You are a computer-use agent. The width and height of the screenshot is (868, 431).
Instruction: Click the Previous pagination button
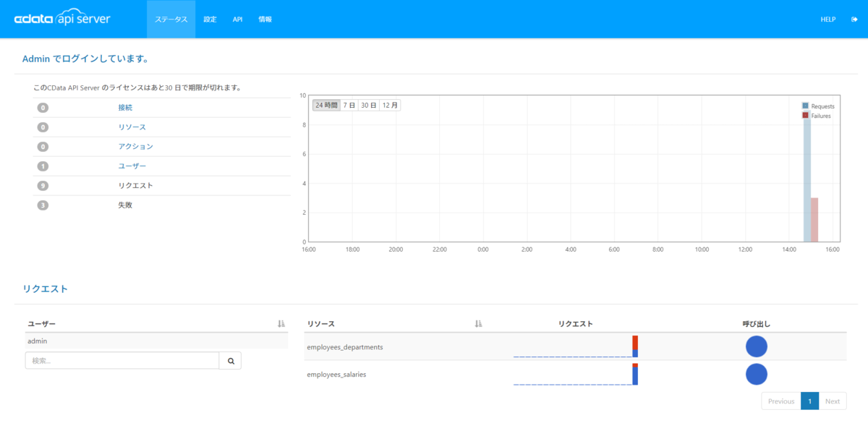(x=781, y=401)
